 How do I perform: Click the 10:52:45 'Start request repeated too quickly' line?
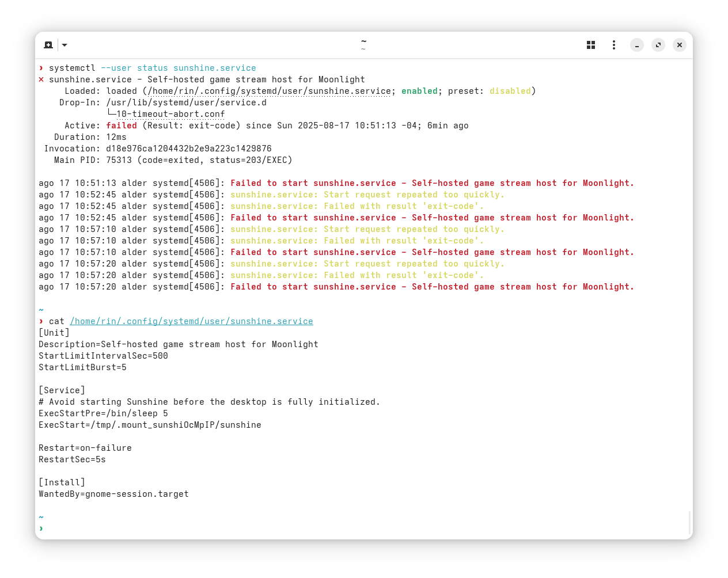(x=271, y=195)
